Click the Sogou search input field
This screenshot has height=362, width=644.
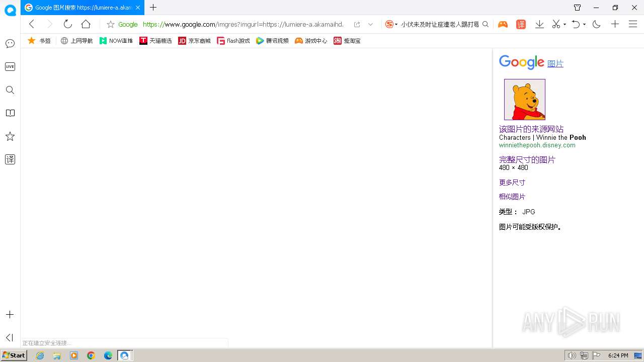coord(440,24)
